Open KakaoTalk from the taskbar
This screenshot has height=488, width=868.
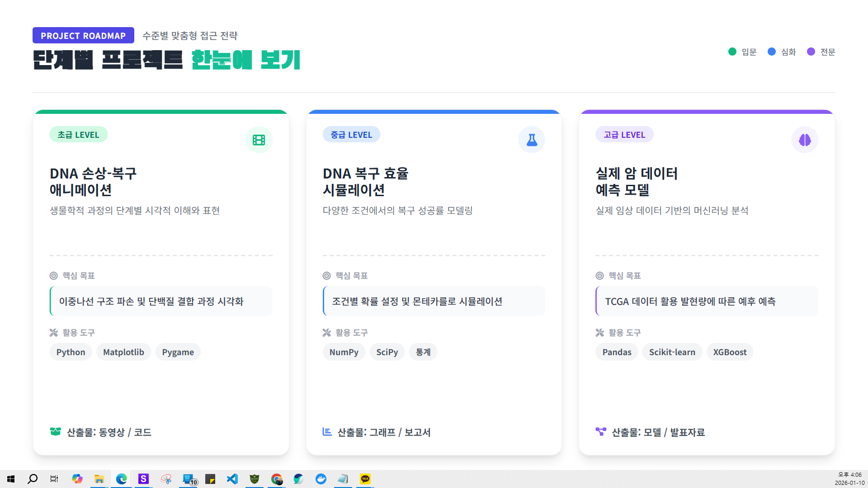click(365, 479)
